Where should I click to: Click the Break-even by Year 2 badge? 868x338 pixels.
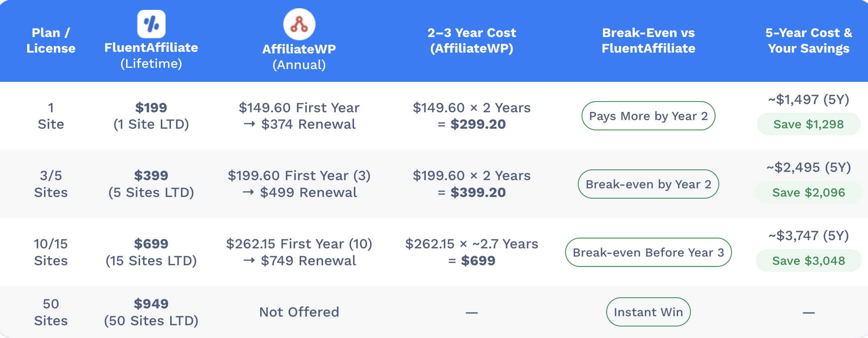tap(648, 184)
